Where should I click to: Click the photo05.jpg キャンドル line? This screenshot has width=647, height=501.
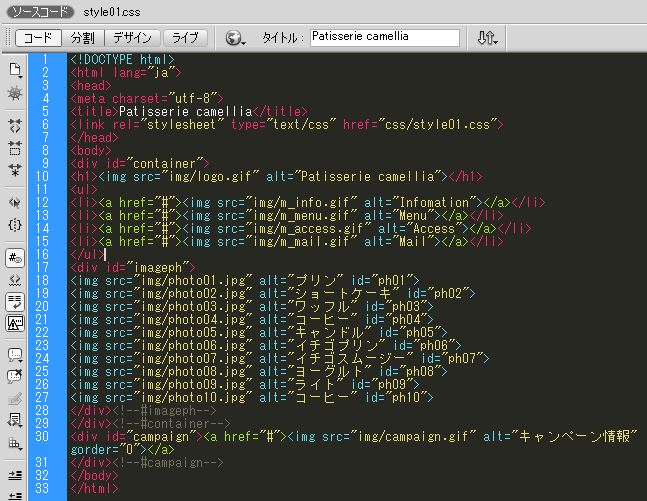[x=259, y=333]
